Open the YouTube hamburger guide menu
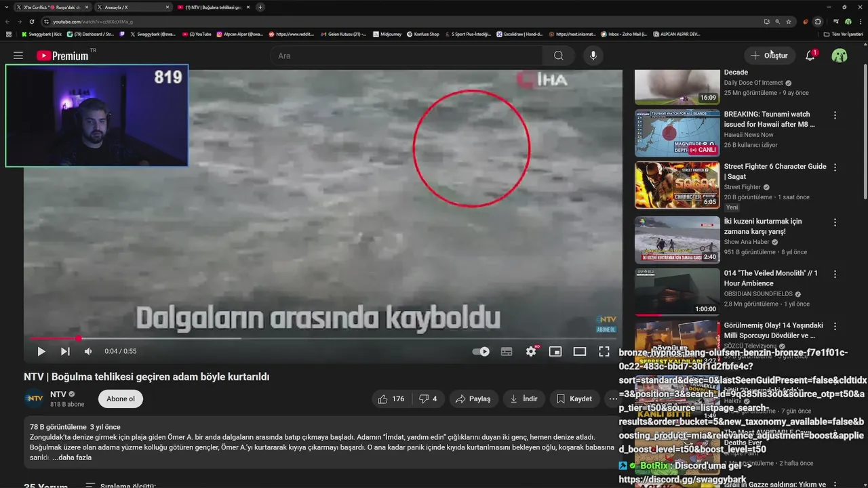868x488 pixels. tap(18, 56)
